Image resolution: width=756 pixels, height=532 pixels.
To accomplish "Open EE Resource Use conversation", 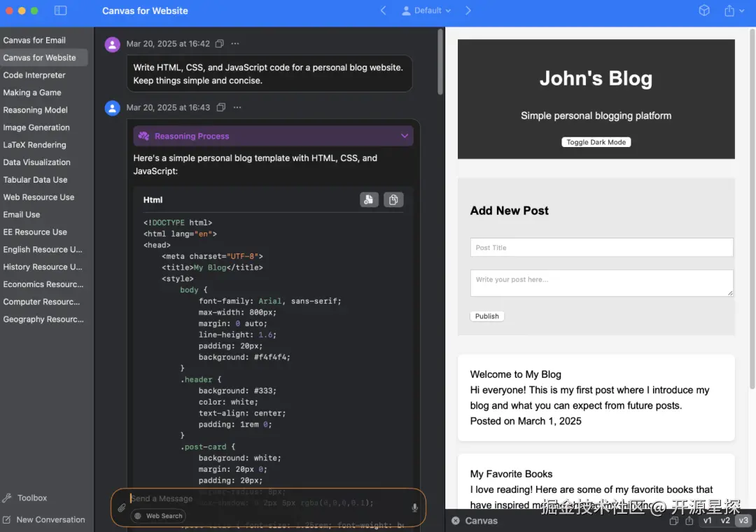I will (44, 232).
